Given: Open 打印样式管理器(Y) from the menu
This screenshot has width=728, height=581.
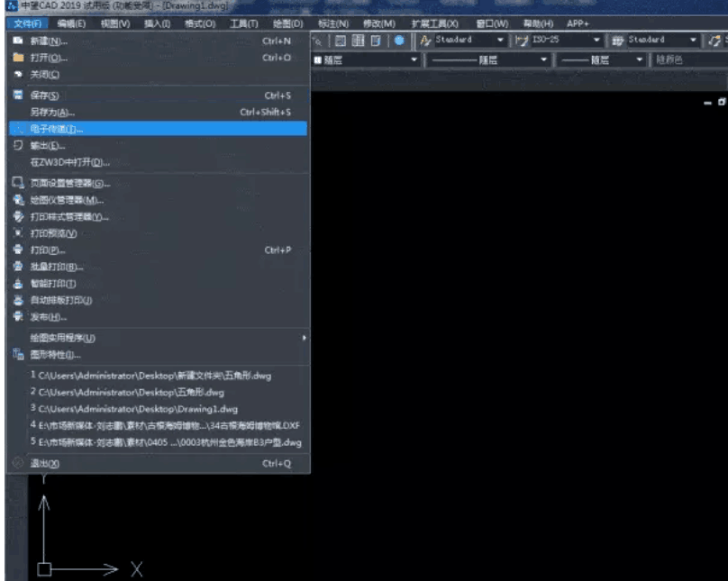Looking at the screenshot, I should point(159,217).
